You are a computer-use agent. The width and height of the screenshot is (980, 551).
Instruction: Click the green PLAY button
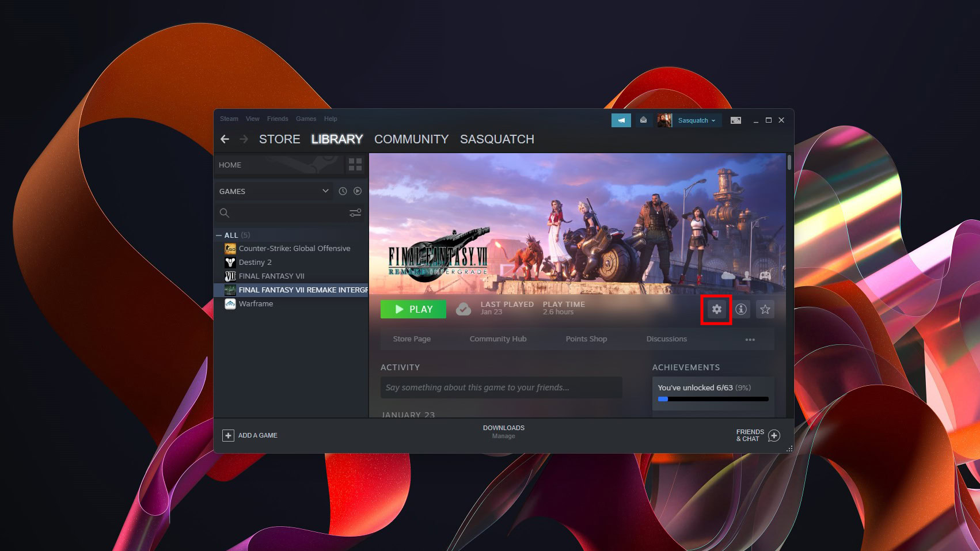(x=413, y=309)
